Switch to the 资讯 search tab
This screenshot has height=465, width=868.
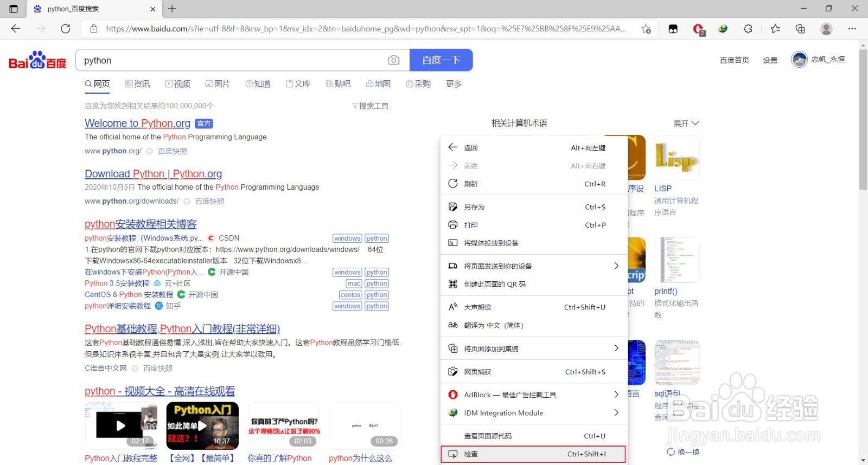[138, 84]
